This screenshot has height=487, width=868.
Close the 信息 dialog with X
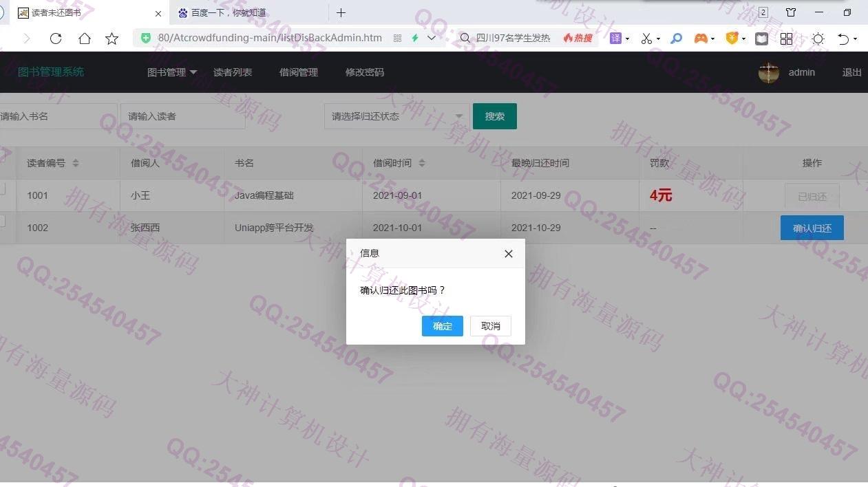click(x=509, y=254)
